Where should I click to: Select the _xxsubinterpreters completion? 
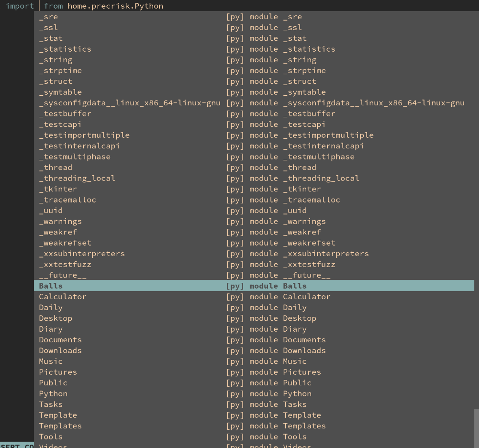pyautogui.click(x=254, y=254)
